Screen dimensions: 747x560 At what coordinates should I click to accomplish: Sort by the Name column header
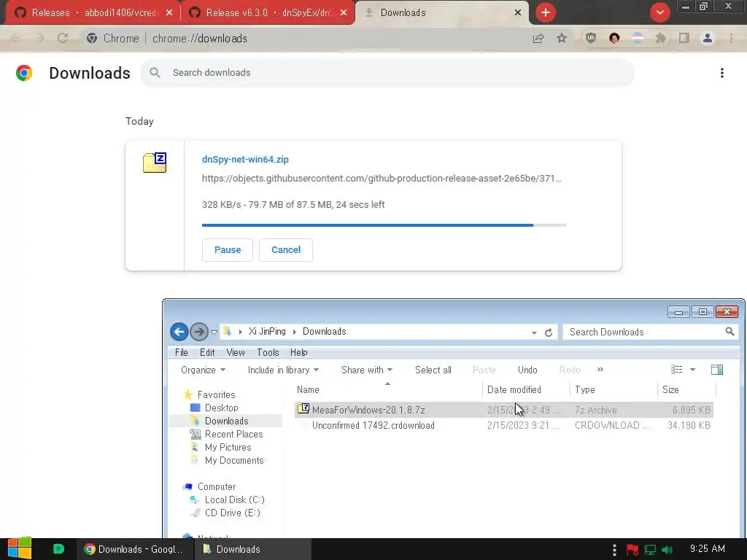coord(388,389)
